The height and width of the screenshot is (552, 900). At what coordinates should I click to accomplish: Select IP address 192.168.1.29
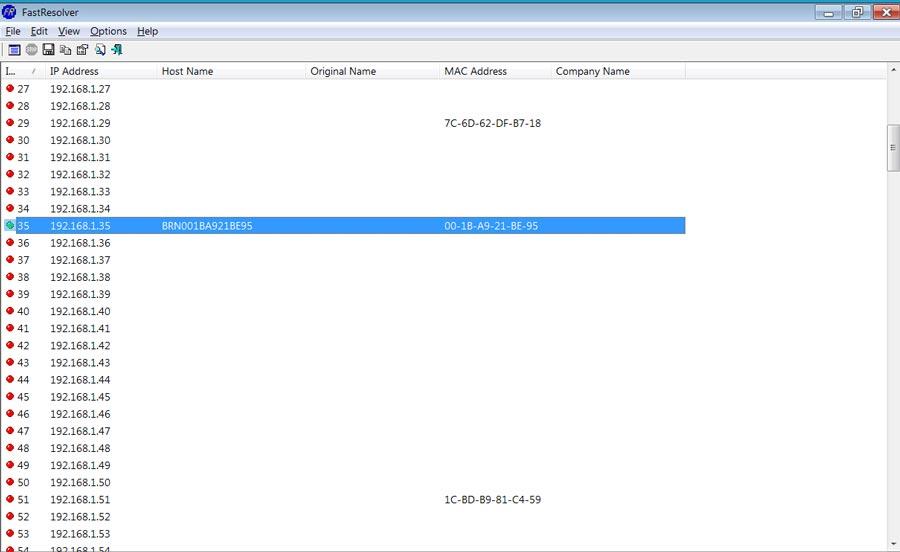[x=80, y=123]
